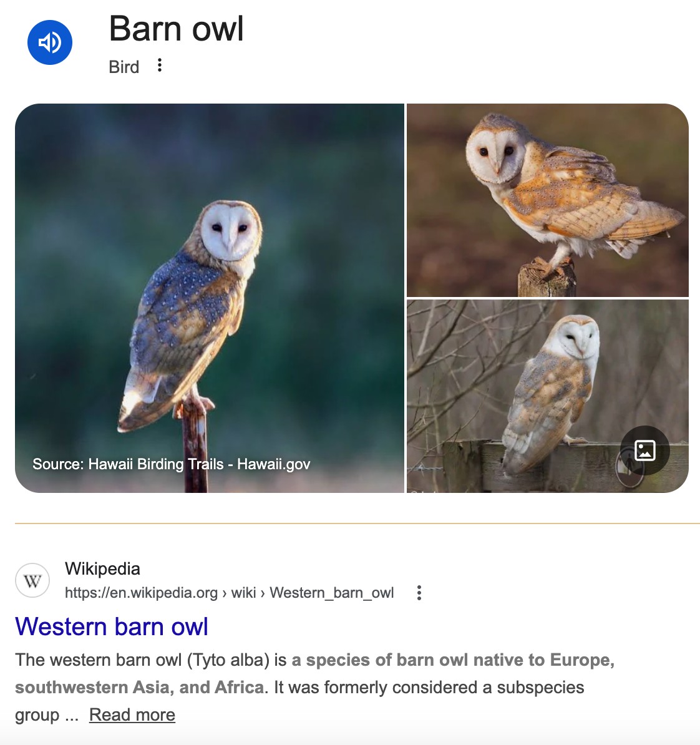This screenshot has height=745, width=700.
Task: Click the Source: Hawaii Birding Trails caption
Action: (x=172, y=464)
